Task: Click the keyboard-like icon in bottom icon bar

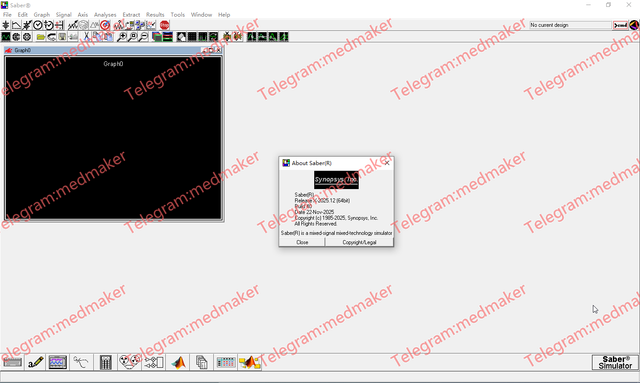Action: coord(12,362)
